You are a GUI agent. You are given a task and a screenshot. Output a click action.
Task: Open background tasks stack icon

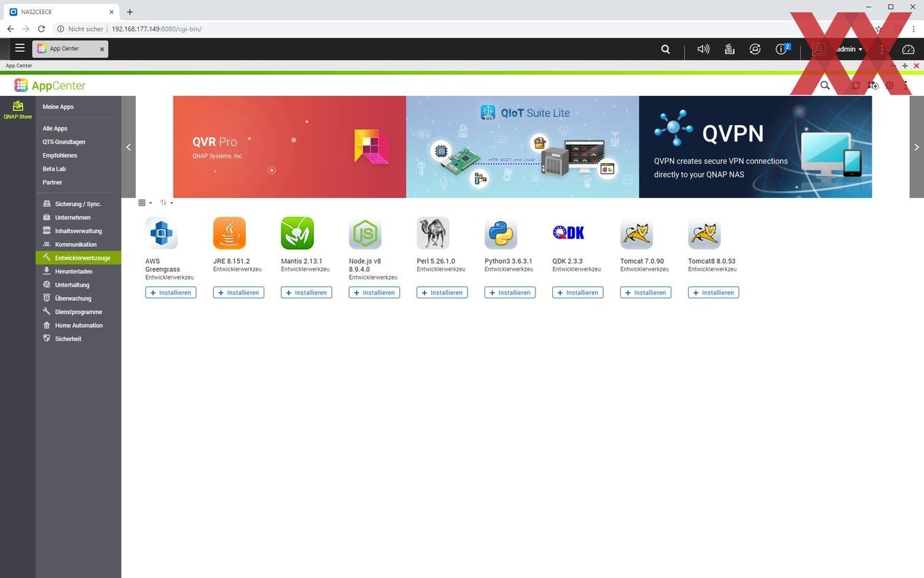729,49
